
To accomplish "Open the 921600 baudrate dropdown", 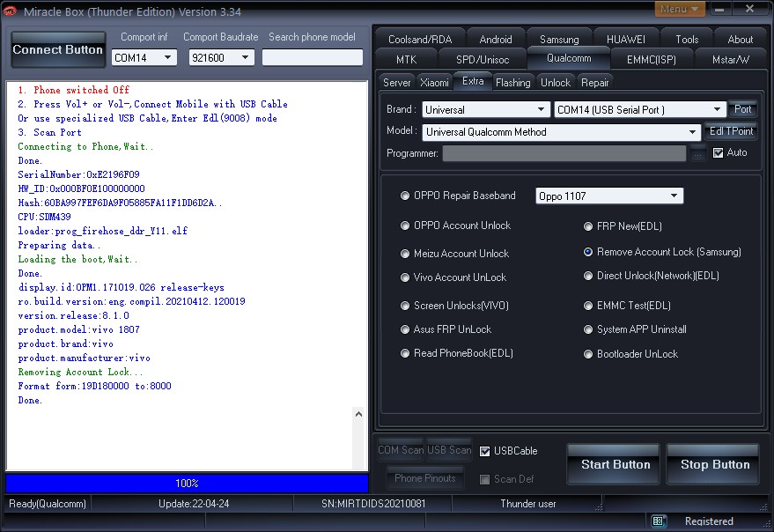I will pyautogui.click(x=221, y=58).
